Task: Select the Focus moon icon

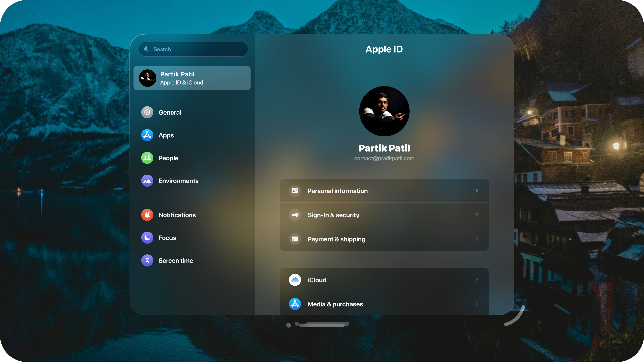Action: [x=147, y=238]
